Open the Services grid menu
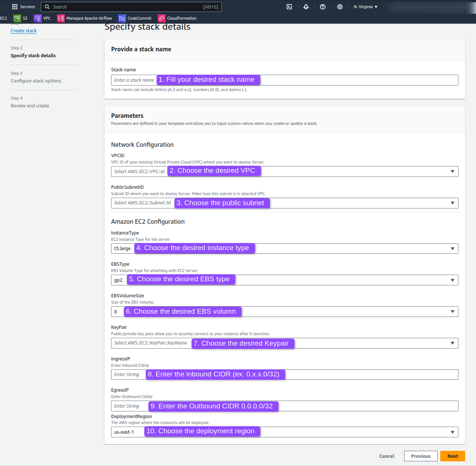This screenshot has width=476, height=466. [x=15, y=7]
